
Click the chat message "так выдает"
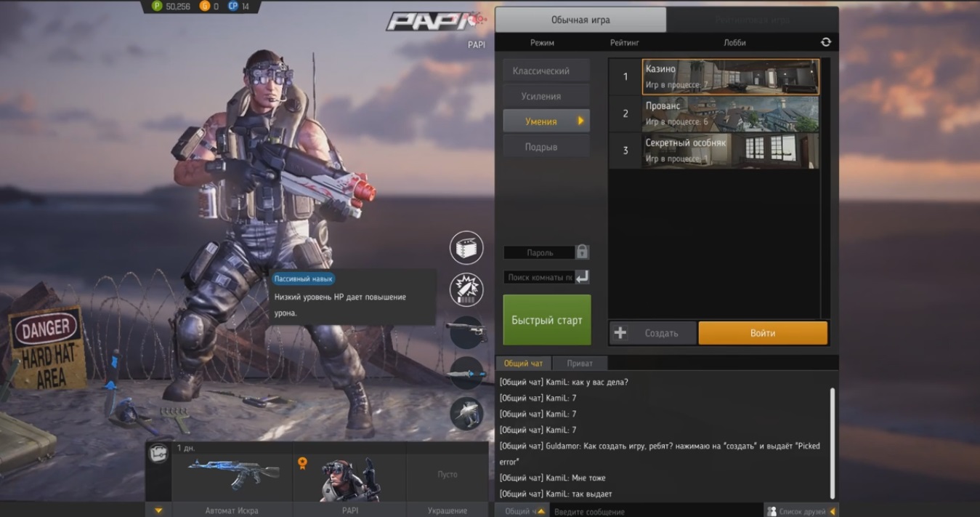[x=556, y=494]
